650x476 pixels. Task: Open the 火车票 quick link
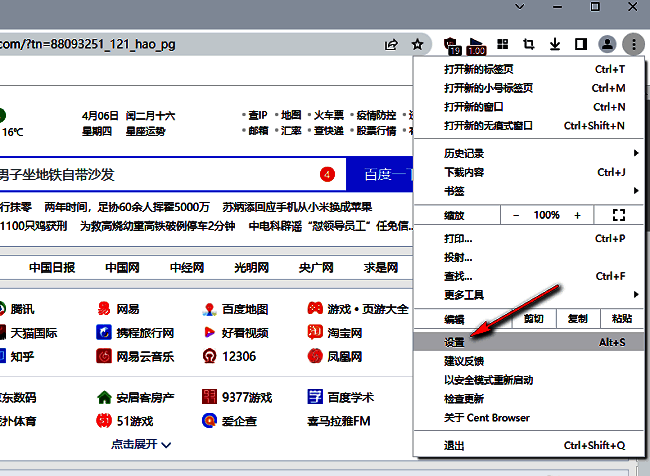329,115
